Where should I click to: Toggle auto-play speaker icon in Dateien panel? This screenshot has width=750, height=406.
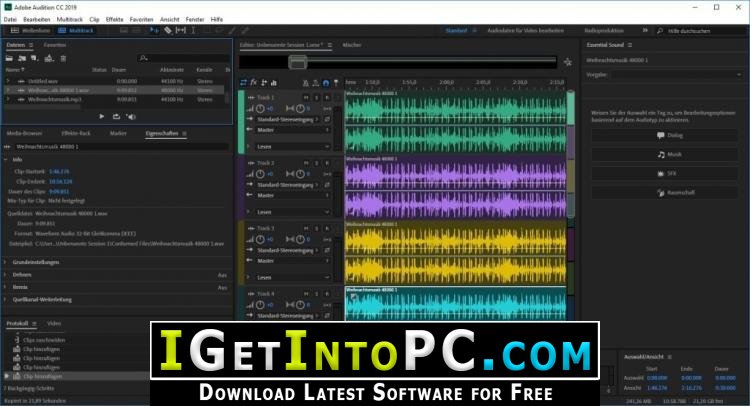click(131, 116)
